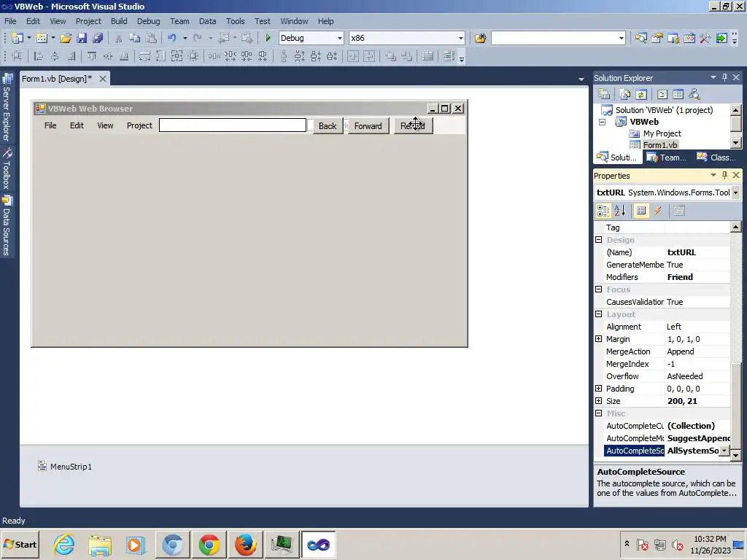747x560 pixels.
Task: Switch Properties grid to Categorized view
Action: tap(603, 211)
